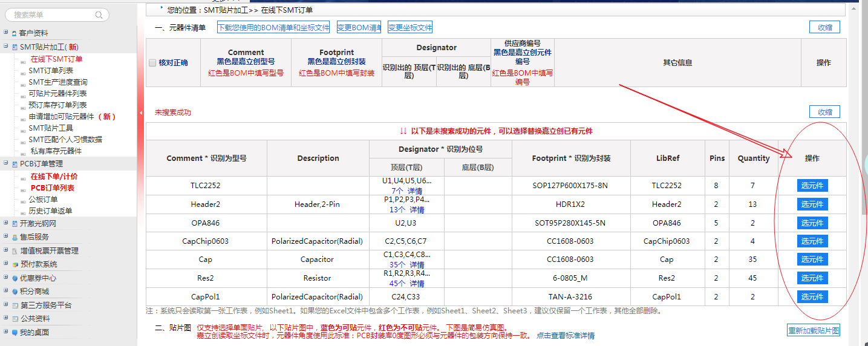
Task: Click the magnifier icon in the menu search box
Action: pyautogui.click(x=99, y=15)
